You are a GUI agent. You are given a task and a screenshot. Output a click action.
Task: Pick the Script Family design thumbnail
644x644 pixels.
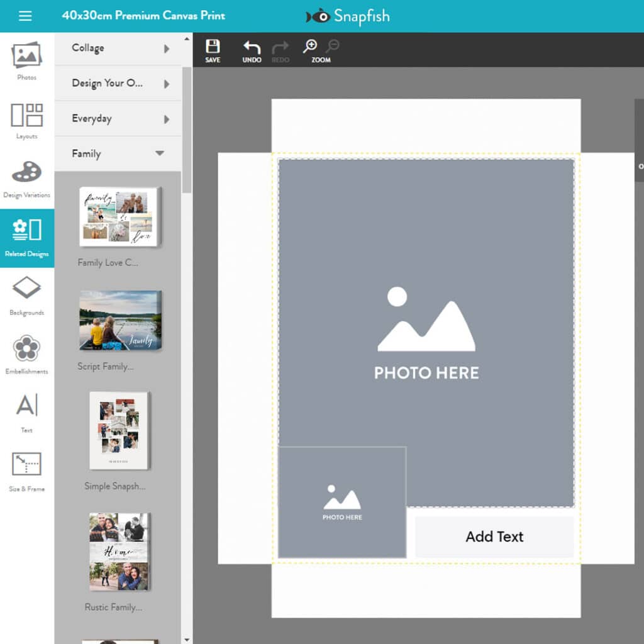119,320
